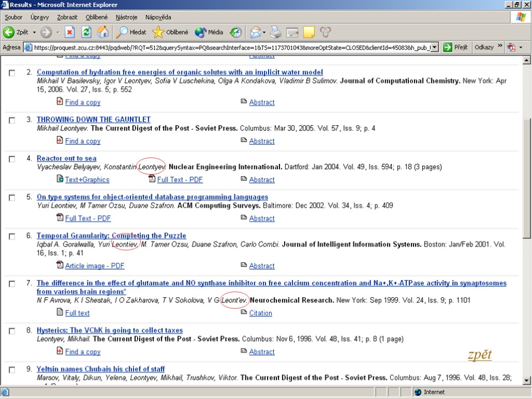The image size is (532, 399).
Task: Click the Full text page icon of result 7
Action: point(60,312)
